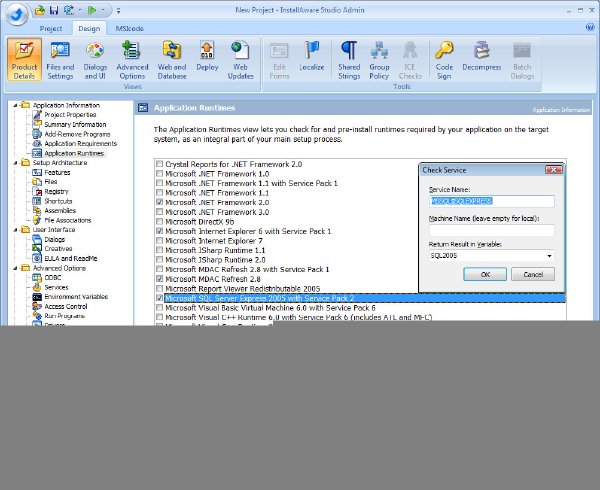Open Advanced Options view
The image size is (600, 490).
pyautogui.click(x=132, y=59)
